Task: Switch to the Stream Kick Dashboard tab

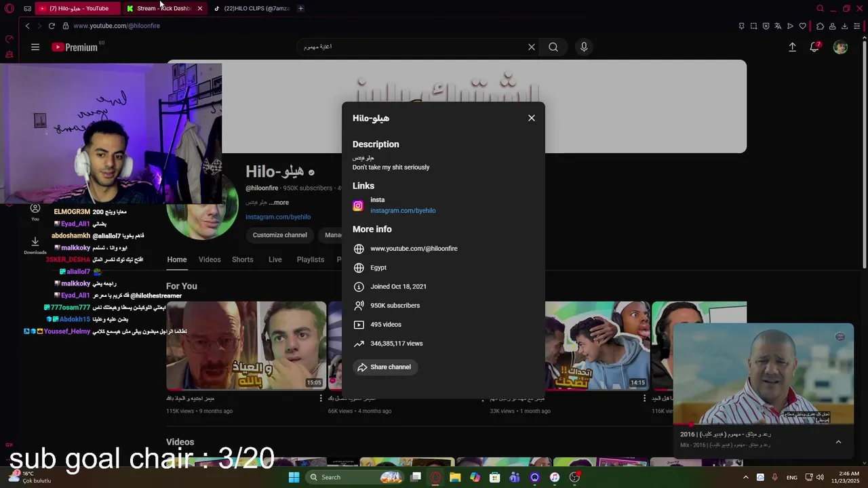Action: coord(160,8)
